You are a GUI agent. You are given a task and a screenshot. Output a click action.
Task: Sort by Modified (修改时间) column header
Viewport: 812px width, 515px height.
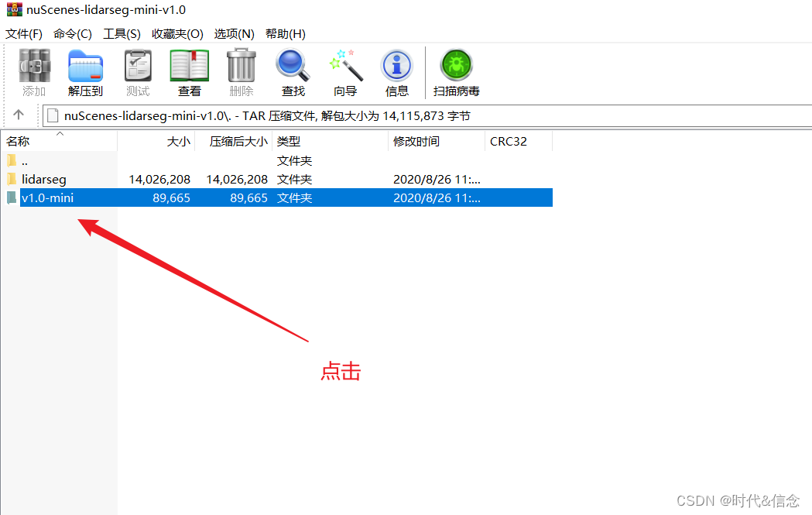(437, 142)
